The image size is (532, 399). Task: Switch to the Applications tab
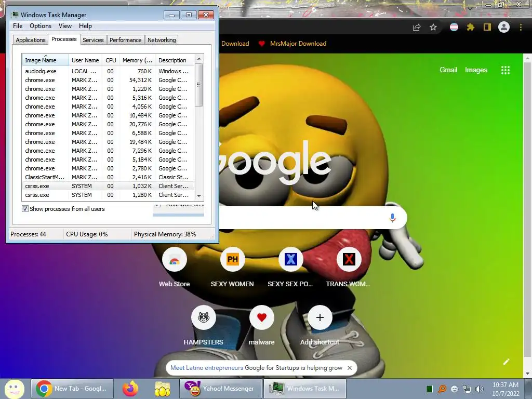31,40
